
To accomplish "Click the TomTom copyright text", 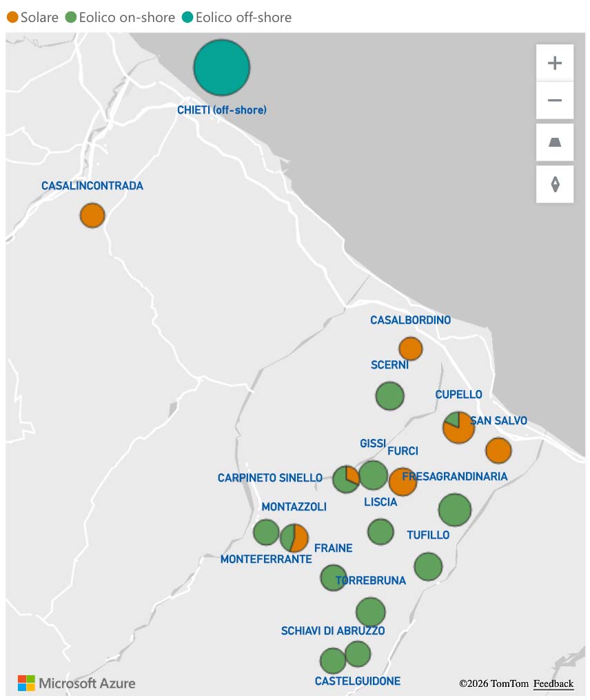I will click(x=494, y=683).
